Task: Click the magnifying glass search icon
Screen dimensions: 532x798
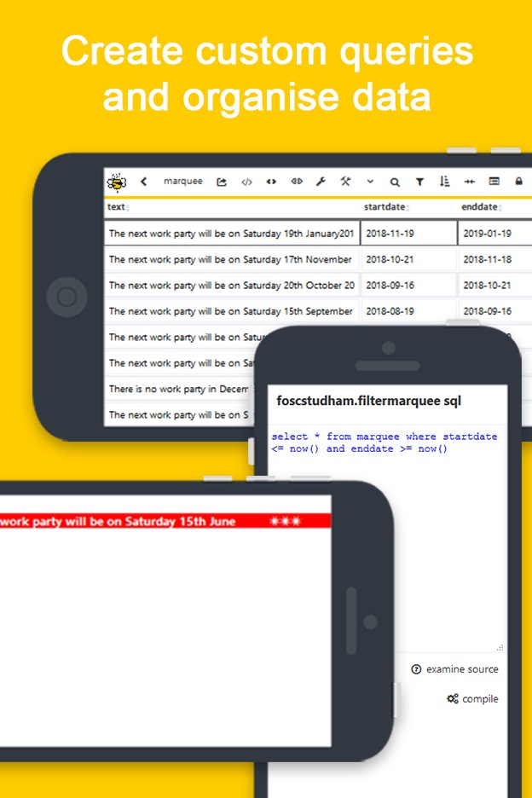Action: (395, 182)
